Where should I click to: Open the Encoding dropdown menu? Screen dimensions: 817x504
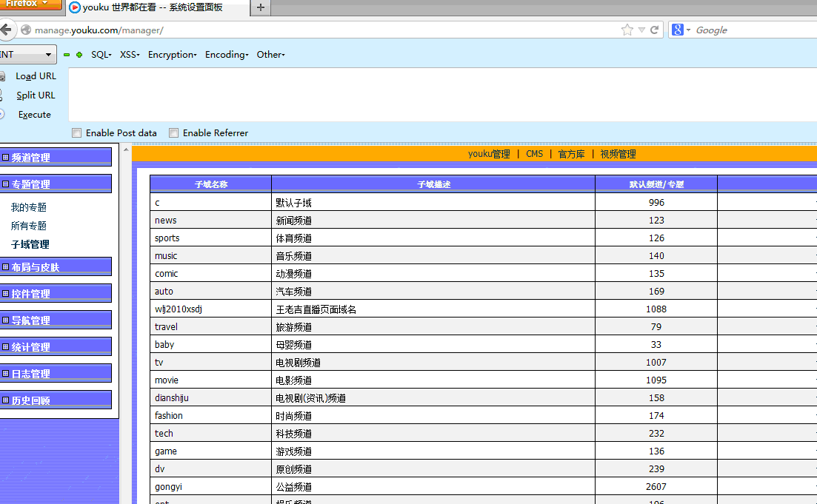(x=227, y=54)
